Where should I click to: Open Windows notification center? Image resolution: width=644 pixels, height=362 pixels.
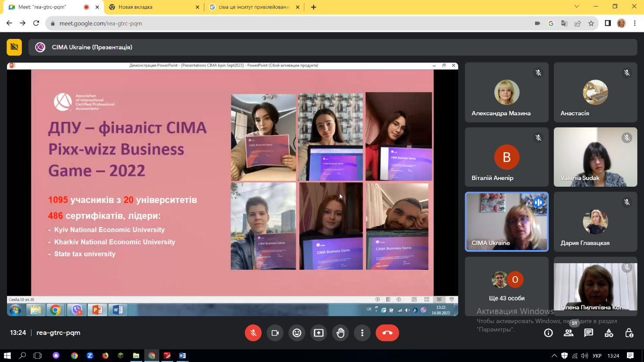630,355
